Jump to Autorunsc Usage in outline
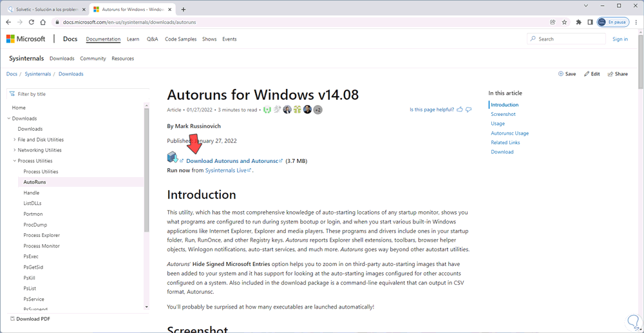The height and width of the screenshot is (333, 644). pyautogui.click(x=509, y=133)
